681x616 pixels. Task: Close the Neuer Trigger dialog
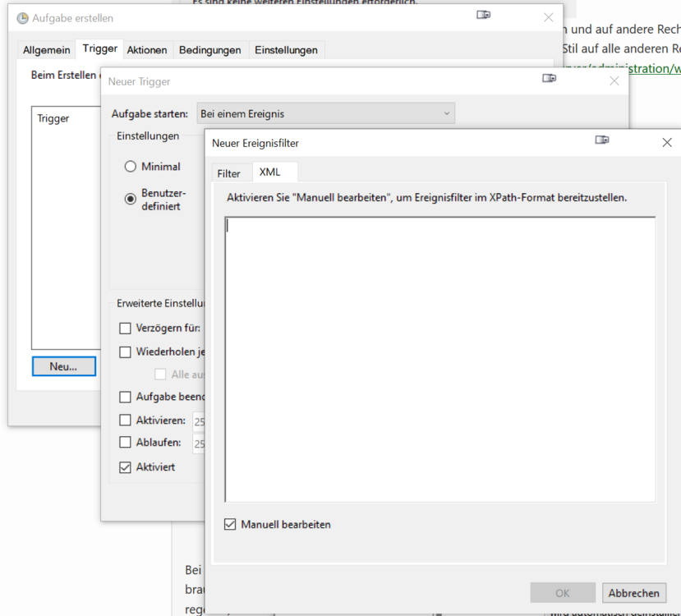pyautogui.click(x=614, y=80)
